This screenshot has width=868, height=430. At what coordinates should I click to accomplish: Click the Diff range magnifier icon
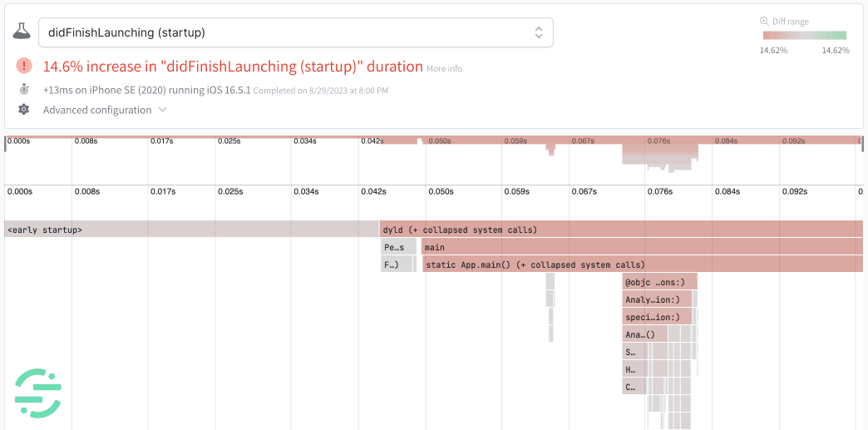(764, 22)
